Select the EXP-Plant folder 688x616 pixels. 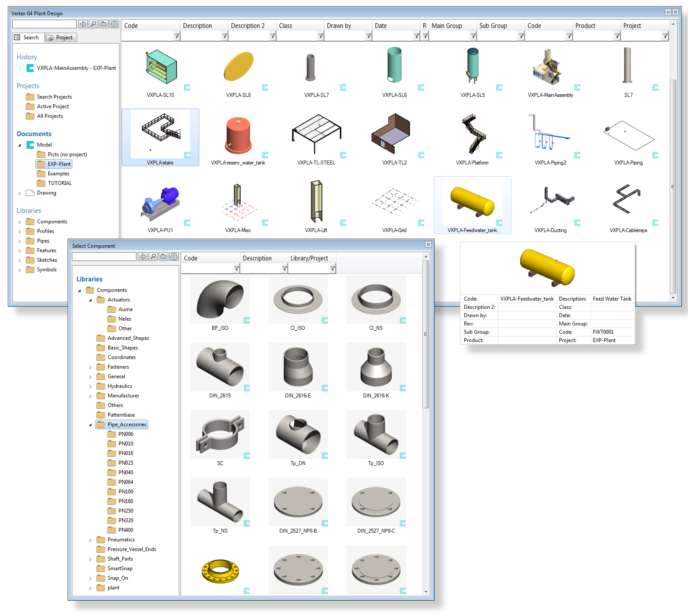click(x=54, y=164)
